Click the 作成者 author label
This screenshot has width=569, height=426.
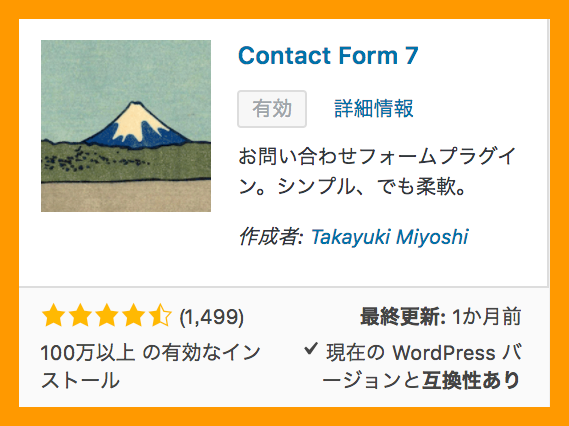tap(271, 237)
